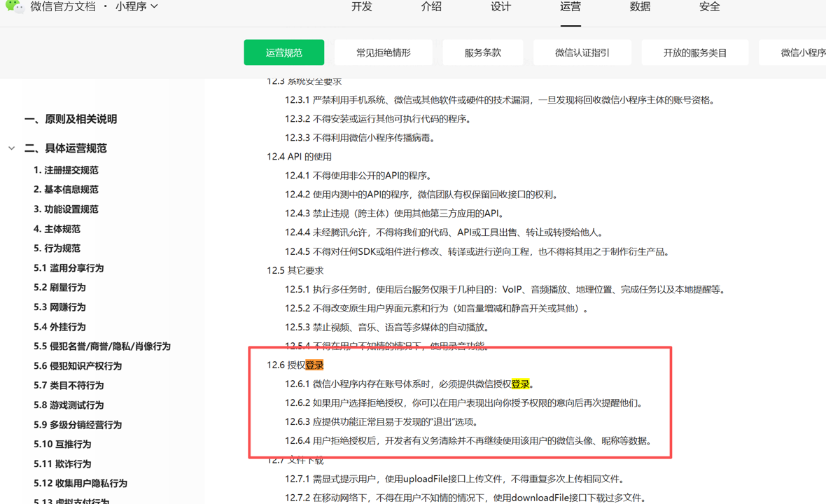Switch to the 开发 top menu
This screenshot has width=826, height=504.
coord(362,7)
